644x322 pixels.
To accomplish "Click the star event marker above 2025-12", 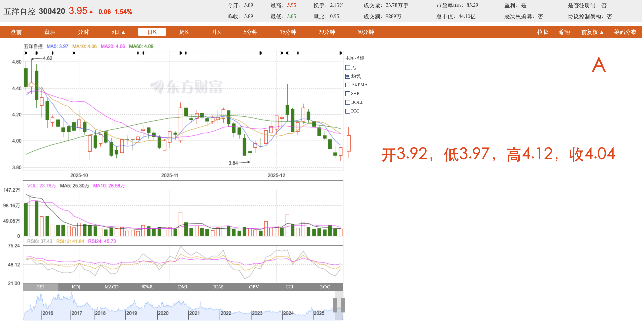I will click(x=282, y=53).
